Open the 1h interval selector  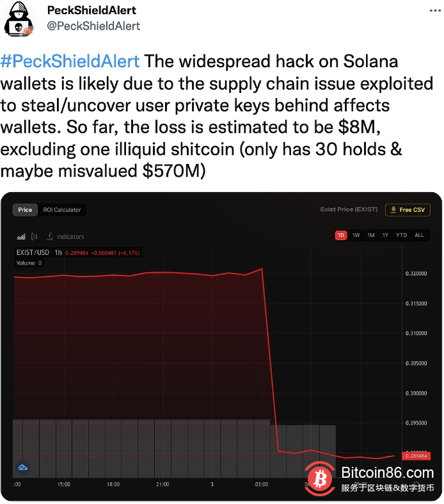[x=58, y=252]
